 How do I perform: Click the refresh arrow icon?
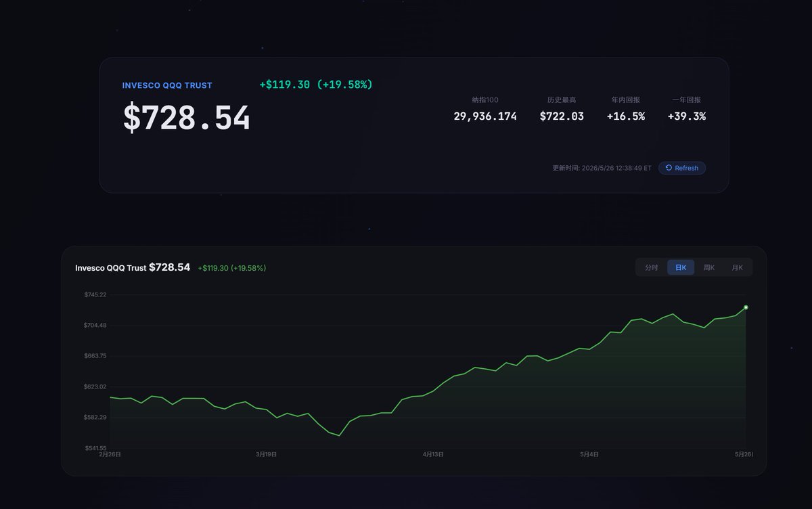(x=669, y=168)
